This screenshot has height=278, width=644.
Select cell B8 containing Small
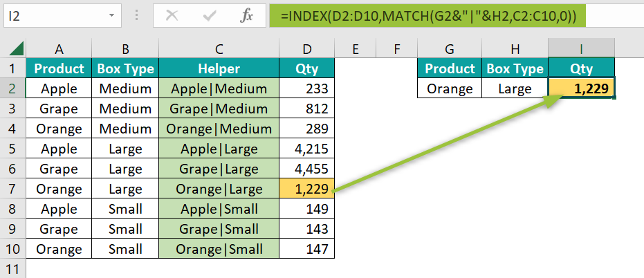[125, 209]
